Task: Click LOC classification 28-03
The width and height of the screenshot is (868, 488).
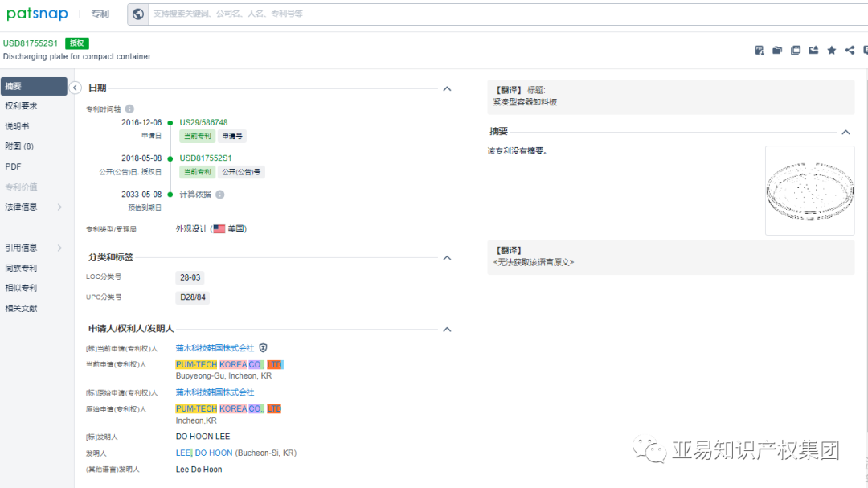Action: click(190, 277)
